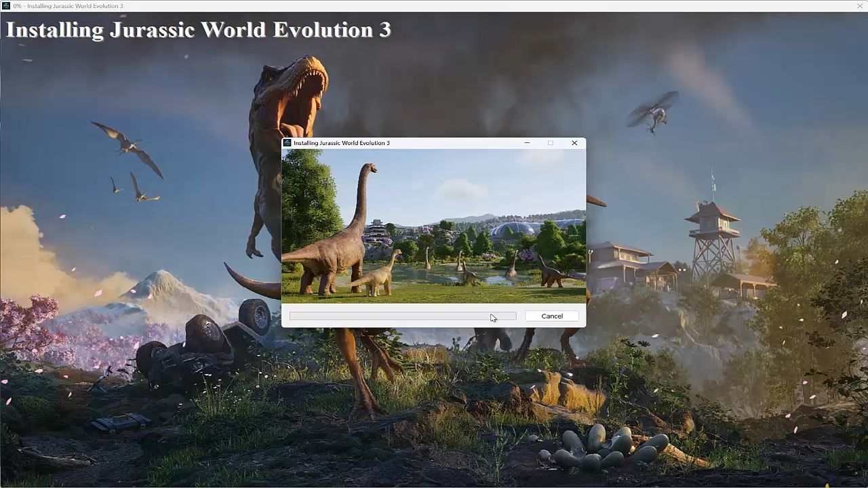The height and width of the screenshot is (488, 868).
Task: Click the app icon in the background window title bar
Action: point(6,6)
